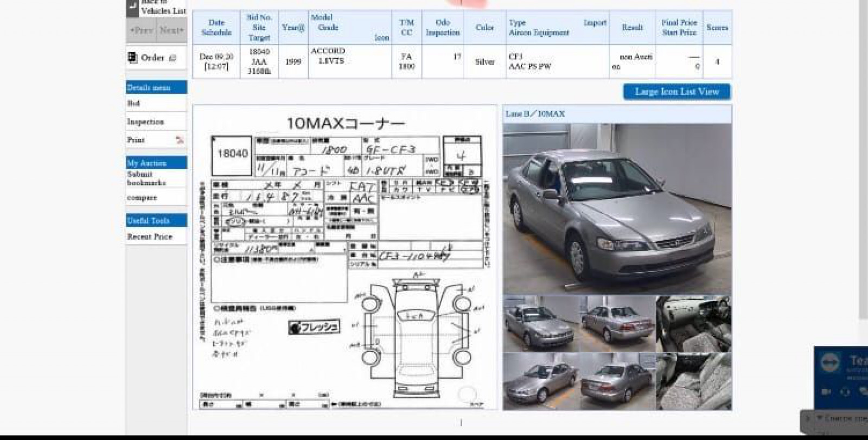868x440 pixels.
Task: Select the front-left angle thumbnail photo
Action: pyautogui.click(x=541, y=324)
